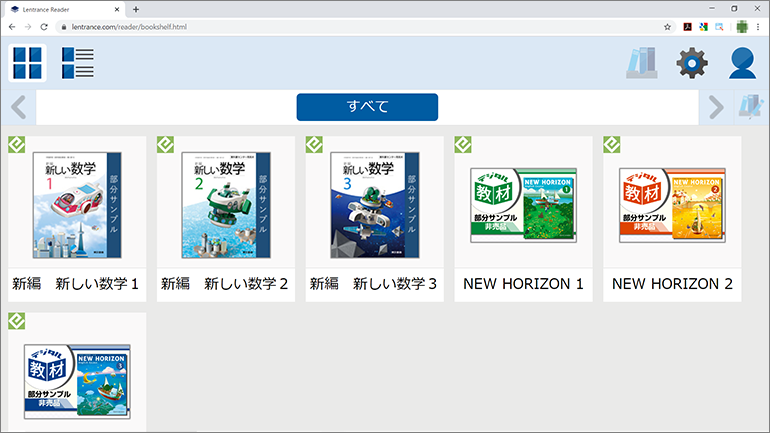Image resolution: width=770 pixels, height=433 pixels.
Task: Click green EPUB badge on 新しい数学 1
Action: pos(17,145)
